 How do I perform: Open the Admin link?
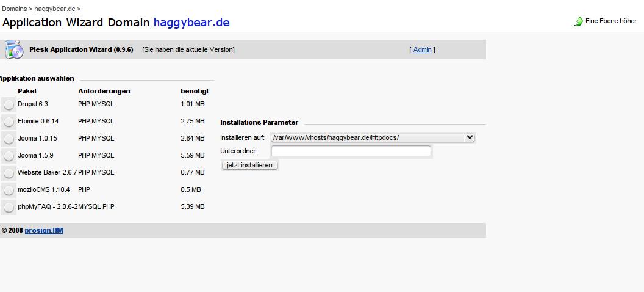point(422,49)
